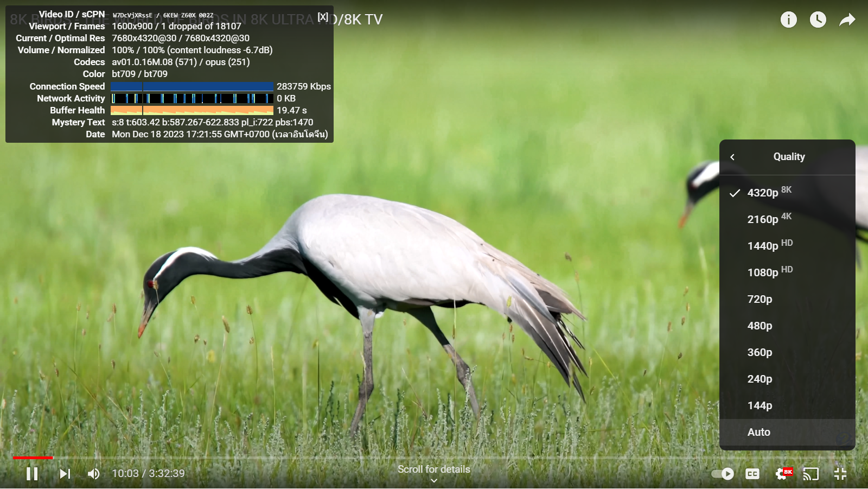Click the Date value in stats
The image size is (868, 489).
tap(220, 134)
